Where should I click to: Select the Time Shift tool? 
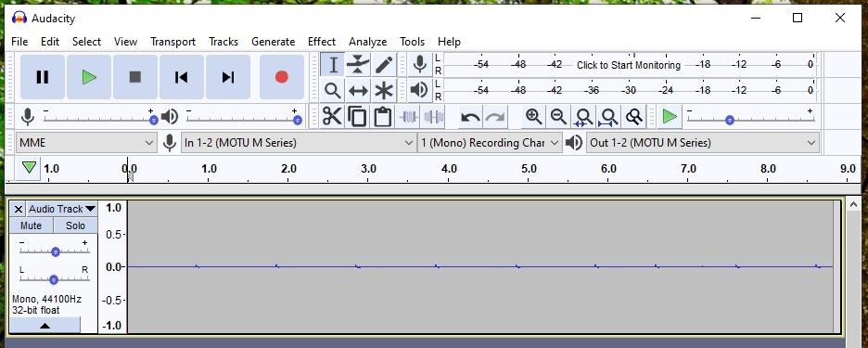tap(358, 90)
